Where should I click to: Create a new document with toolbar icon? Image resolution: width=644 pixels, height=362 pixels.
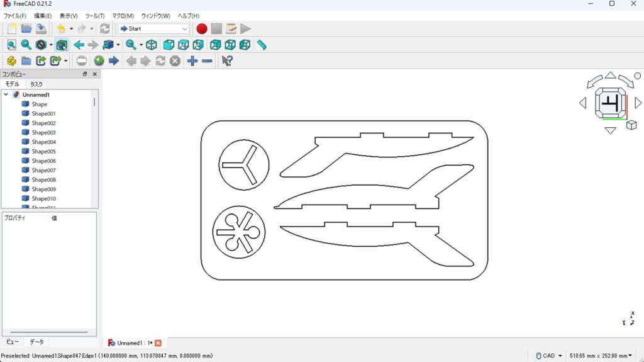[x=12, y=28]
